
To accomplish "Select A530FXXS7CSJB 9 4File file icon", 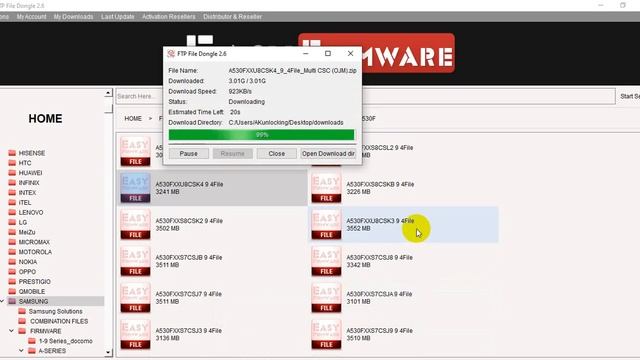I will [135, 261].
